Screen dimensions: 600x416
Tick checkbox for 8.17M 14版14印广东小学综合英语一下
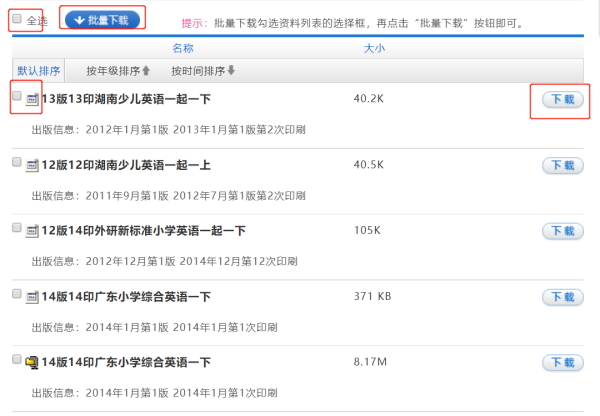click(17, 359)
